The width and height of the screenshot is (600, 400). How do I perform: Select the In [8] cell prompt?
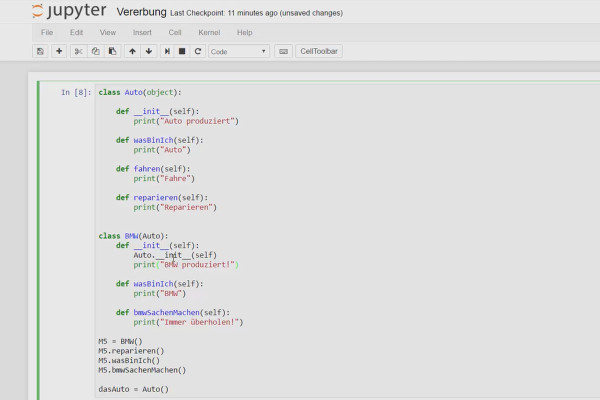tap(76, 92)
